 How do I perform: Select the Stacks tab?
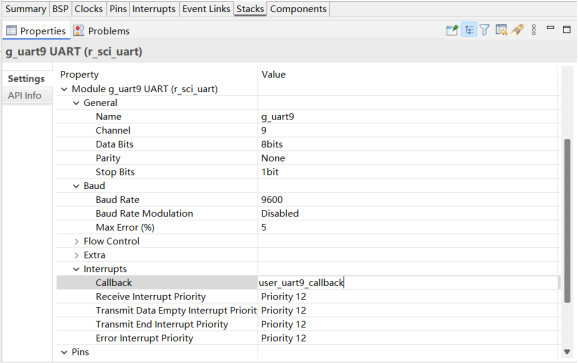point(250,9)
